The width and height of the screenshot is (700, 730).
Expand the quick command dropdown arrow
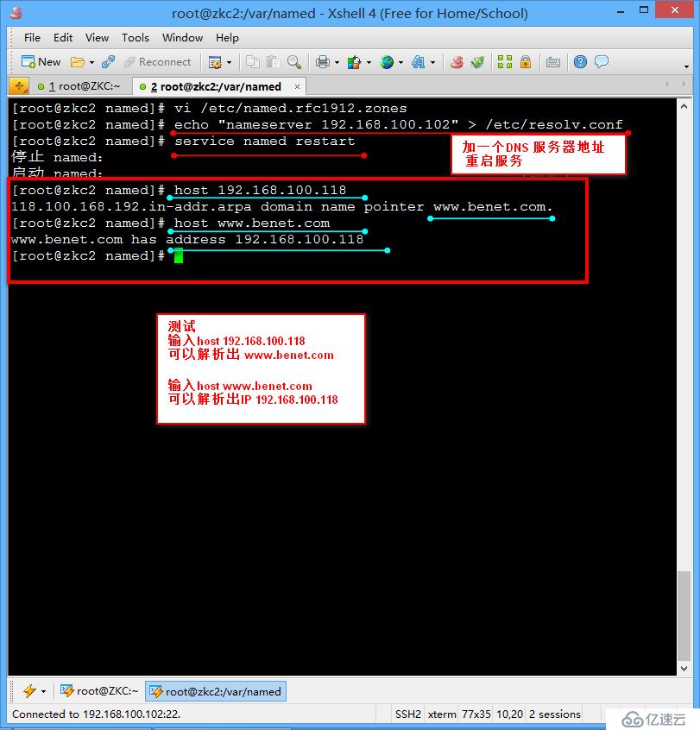44,691
